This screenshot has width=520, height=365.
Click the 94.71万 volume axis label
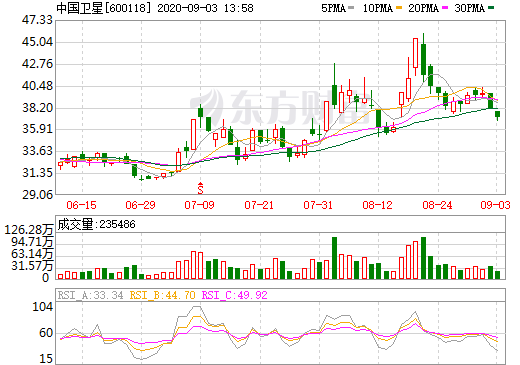pyautogui.click(x=32, y=242)
